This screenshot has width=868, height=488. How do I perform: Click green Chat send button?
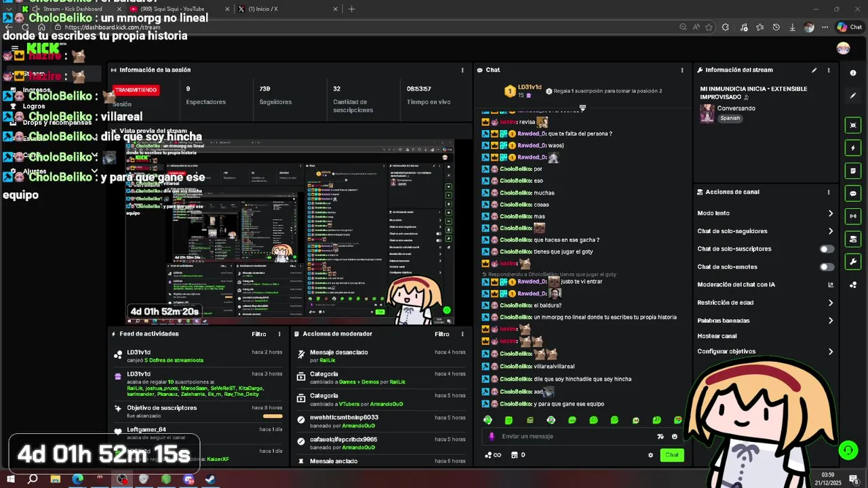(671, 455)
